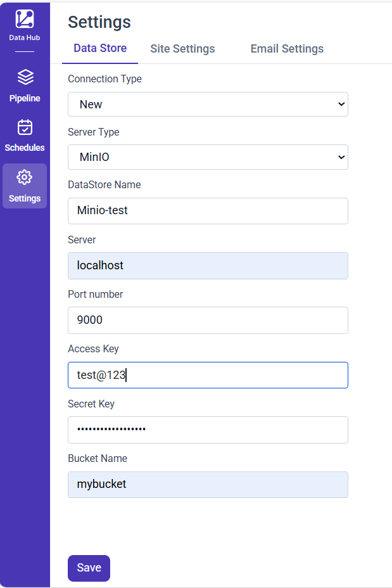392x588 pixels.
Task: Click the "Secret Key" field label
Action: [91, 404]
